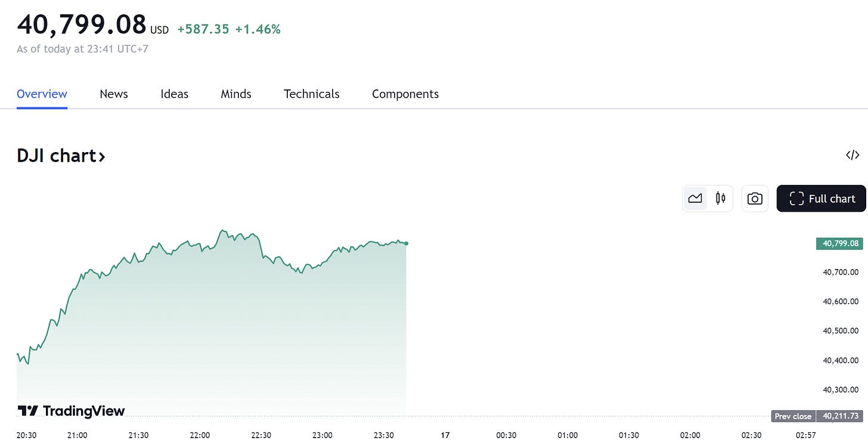The height and width of the screenshot is (446, 868).
Task: Click the camera snapshot icon
Action: [755, 199]
